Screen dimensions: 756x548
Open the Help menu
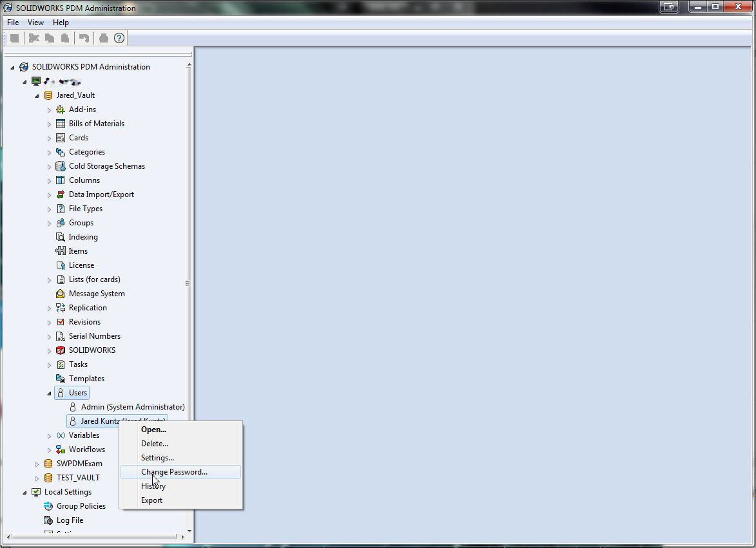61,22
